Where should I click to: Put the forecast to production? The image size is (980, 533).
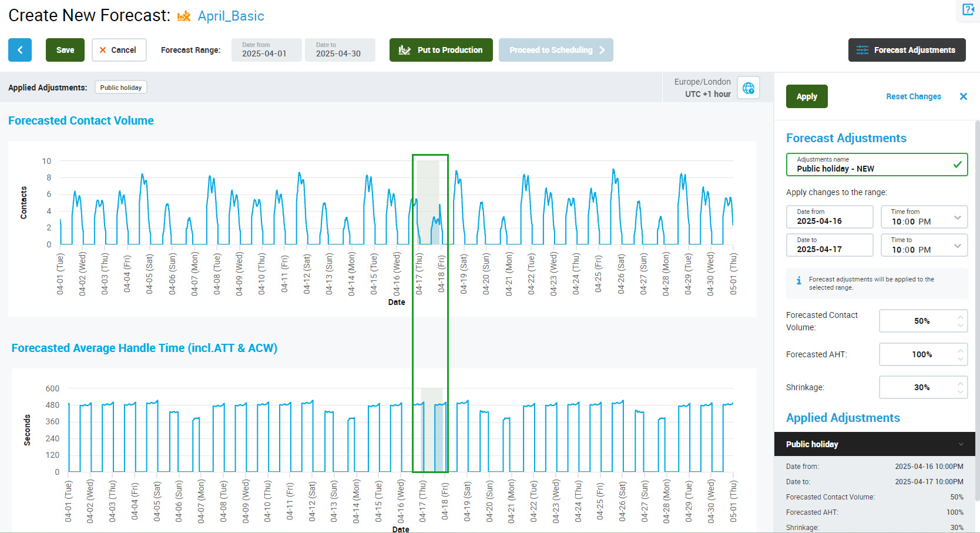point(441,50)
